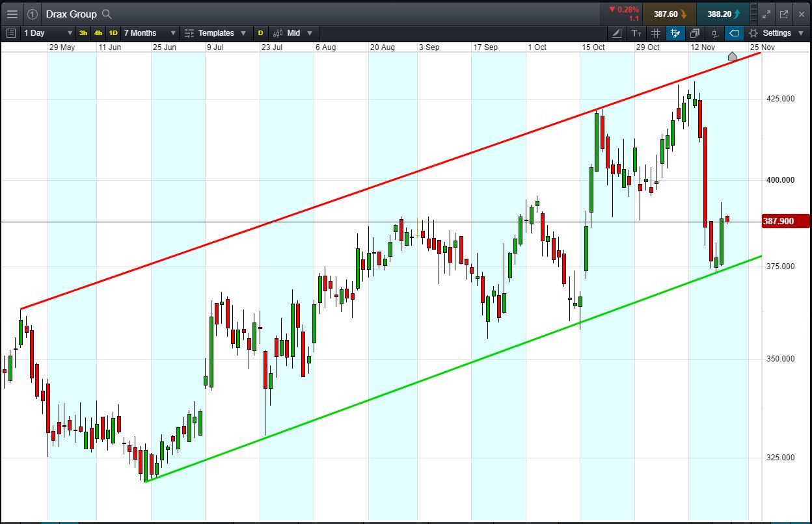Click the 17 Sep date label
Image resolution: width=812 pixels, height=524 pixels.
[x=485, y=47]
